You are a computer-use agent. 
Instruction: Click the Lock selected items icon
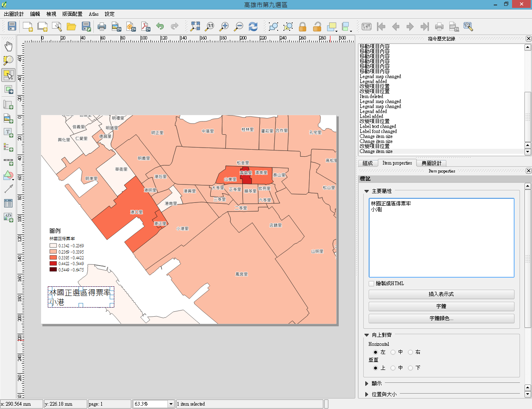303,27
